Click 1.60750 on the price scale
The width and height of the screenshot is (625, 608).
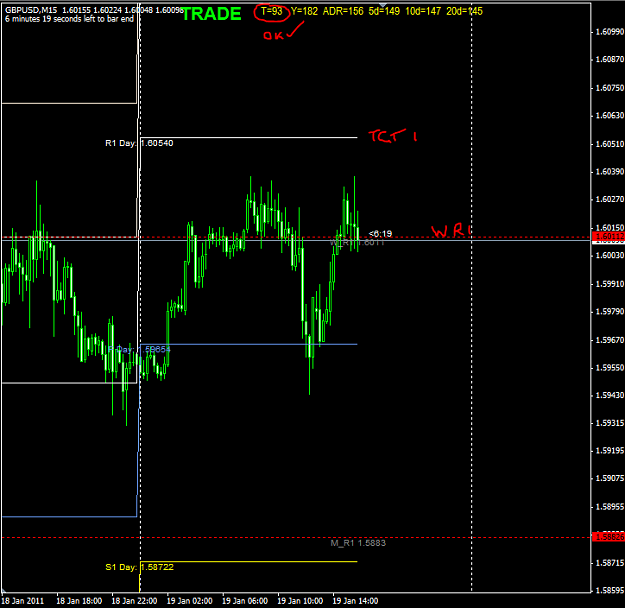[x=609, y=88]
